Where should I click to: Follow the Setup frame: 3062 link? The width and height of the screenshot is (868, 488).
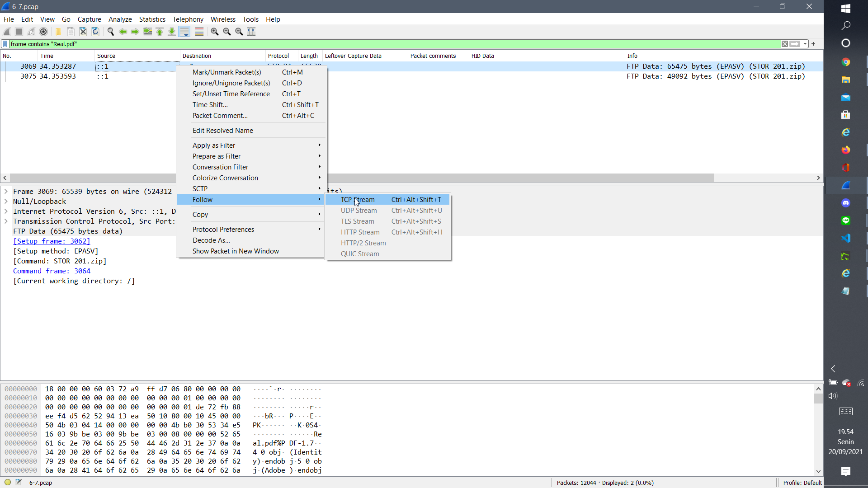[52, 241]
